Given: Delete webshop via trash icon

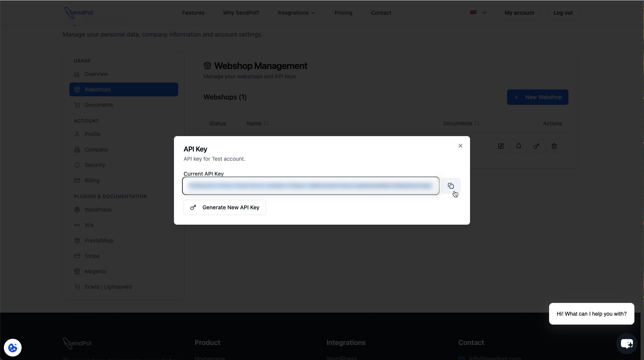Looking at the screenshot, I should click(x=554, y=146).
